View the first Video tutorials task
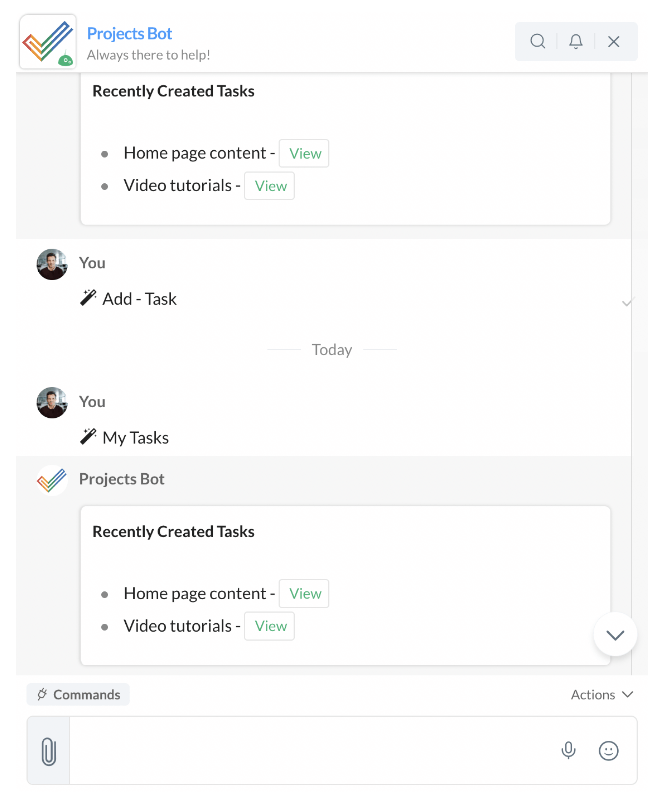 [x=270, y=186]
